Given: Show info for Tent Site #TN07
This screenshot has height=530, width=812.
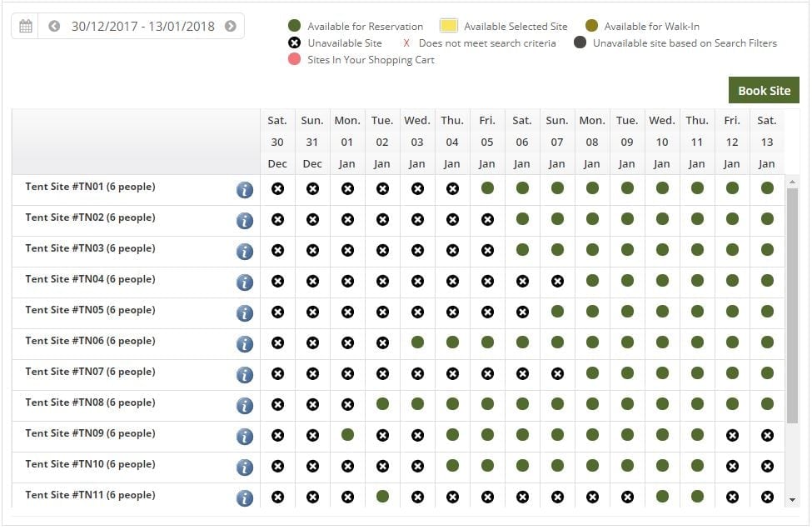Looking at the screenshot, I should pos(244,374).
